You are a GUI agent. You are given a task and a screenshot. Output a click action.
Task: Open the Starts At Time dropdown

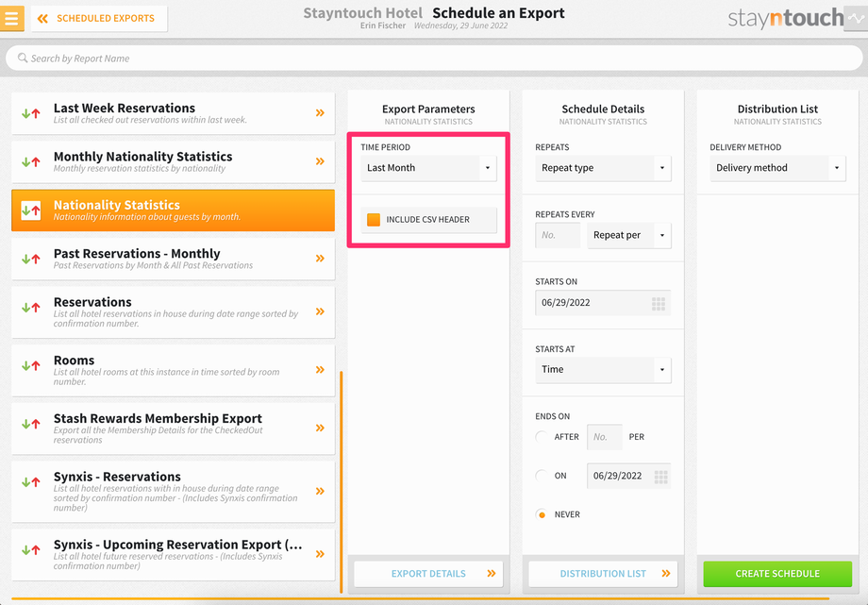coord(603,370)
